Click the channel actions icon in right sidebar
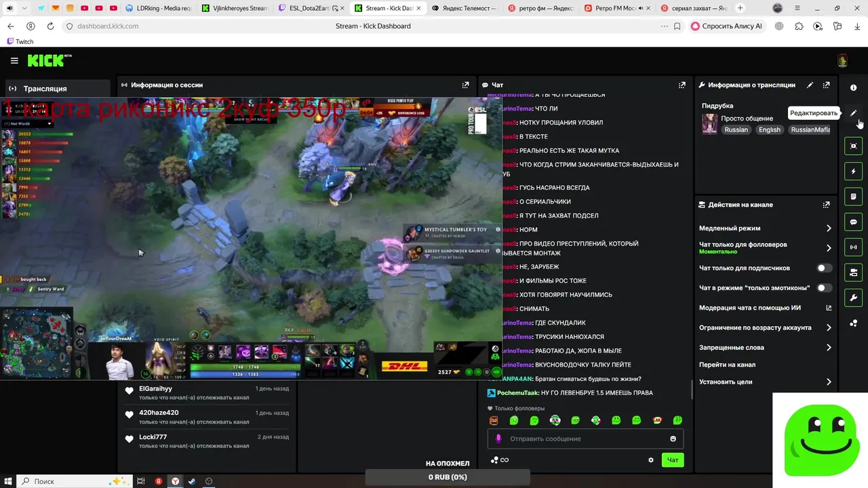This screenshot has height=488, width=868. [x=853, y=272]
